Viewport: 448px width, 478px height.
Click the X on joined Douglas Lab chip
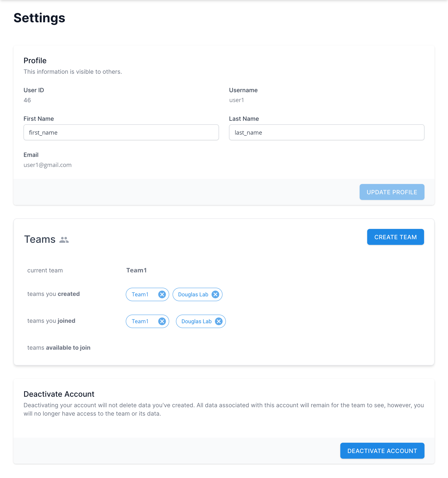click(x=219, y=321)
